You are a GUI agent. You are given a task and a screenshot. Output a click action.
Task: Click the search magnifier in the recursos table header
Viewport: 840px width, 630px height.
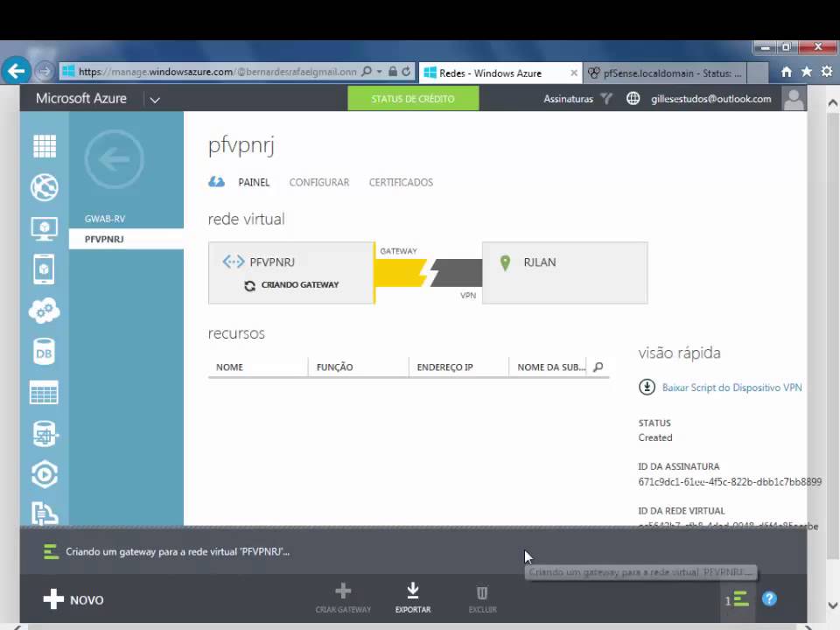[598, 367]
